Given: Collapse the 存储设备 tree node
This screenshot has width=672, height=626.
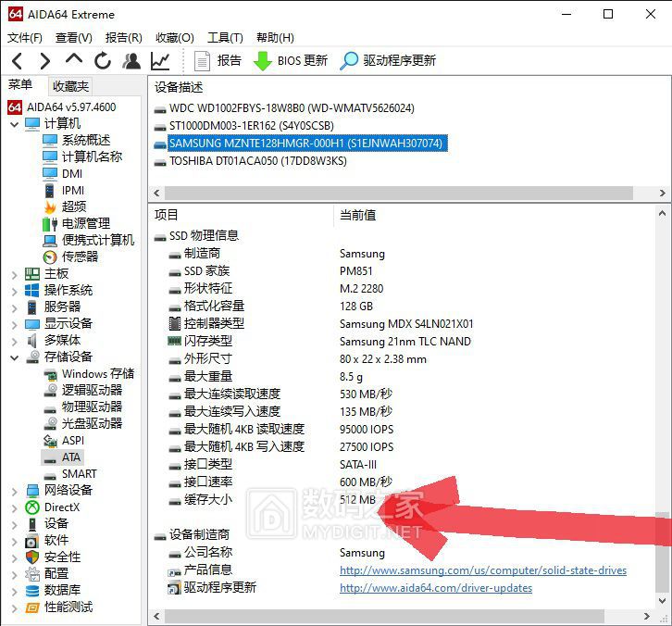Looking at the screenshot, I should 15,357.
